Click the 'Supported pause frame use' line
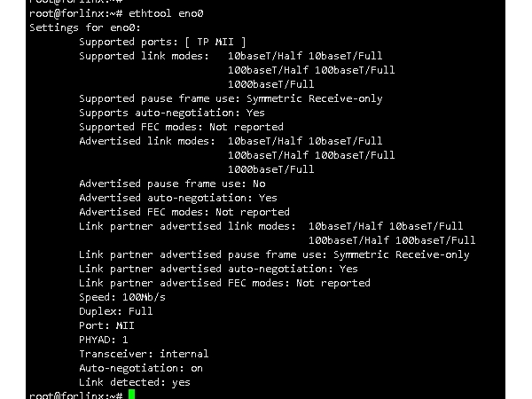 point(231,98)
